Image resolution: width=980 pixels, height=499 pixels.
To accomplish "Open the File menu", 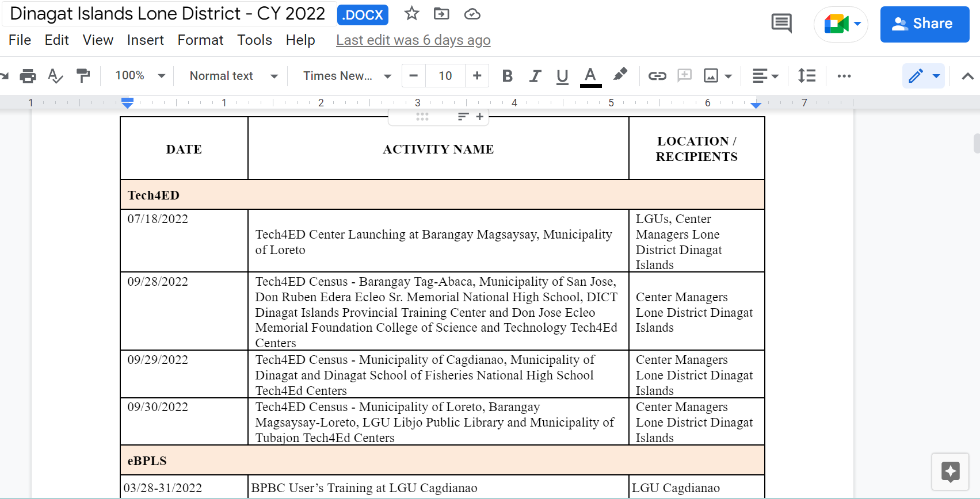I will [20, 40].
